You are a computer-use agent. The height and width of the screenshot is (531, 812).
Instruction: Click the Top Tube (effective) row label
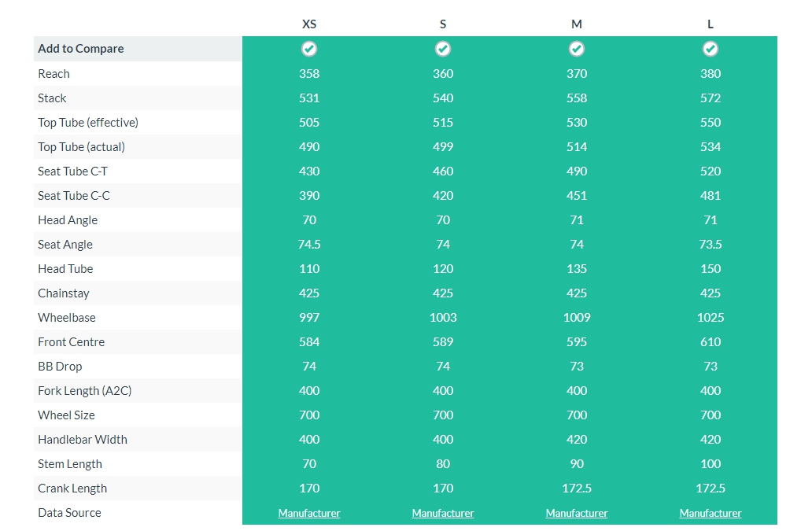click(88, 123)
